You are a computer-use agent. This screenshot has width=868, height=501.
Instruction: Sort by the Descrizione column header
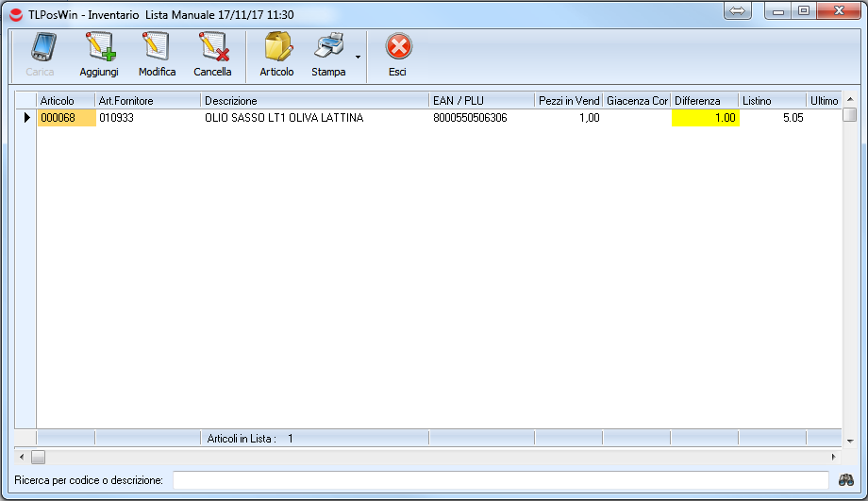click(313, 101)
